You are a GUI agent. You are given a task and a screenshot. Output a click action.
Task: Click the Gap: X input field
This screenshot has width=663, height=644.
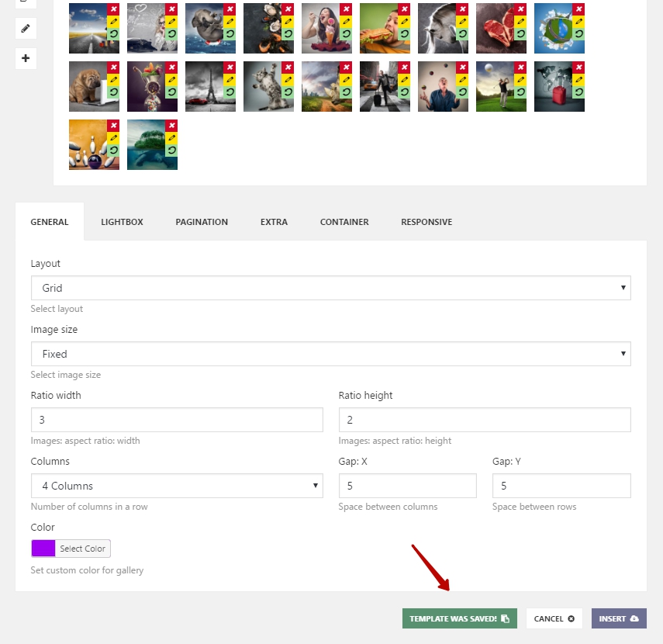click(408, 486)
